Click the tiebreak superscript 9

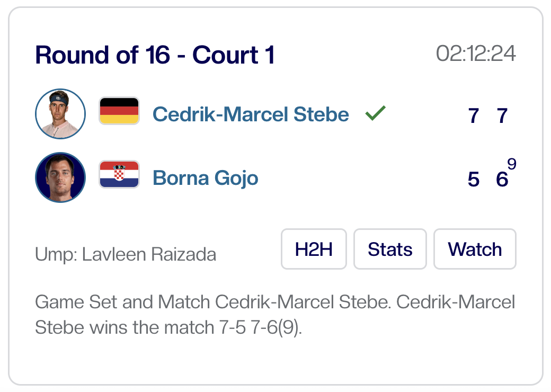[x=512, y=164]
